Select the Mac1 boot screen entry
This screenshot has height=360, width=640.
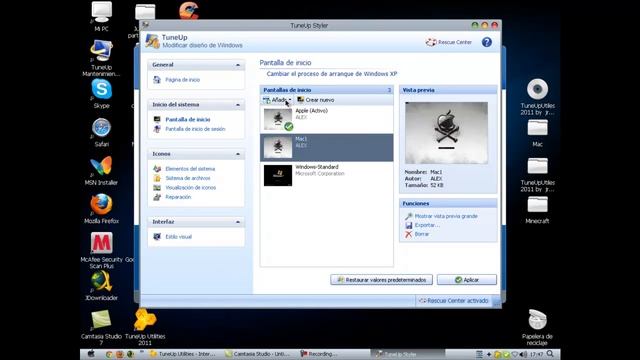pos(327,147)
